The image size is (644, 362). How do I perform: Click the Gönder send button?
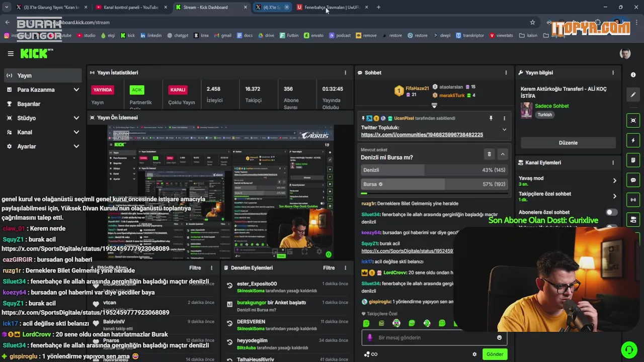click(495, 354)
